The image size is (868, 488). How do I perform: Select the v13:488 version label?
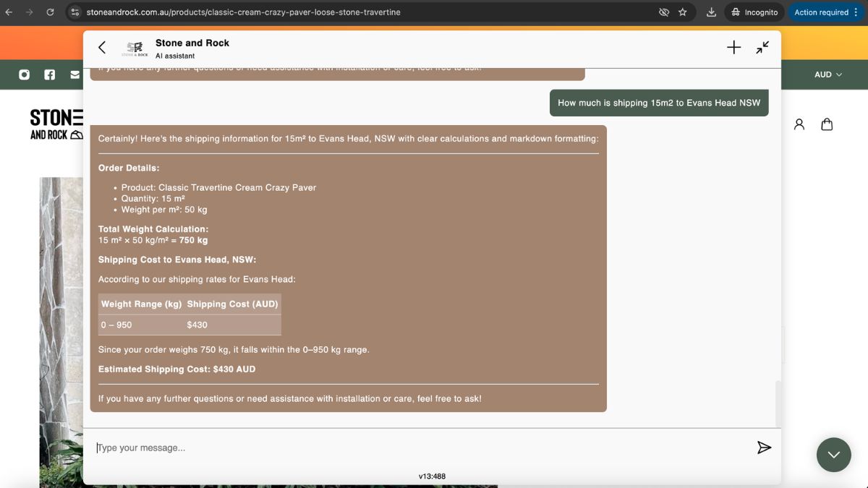(432, 476)
